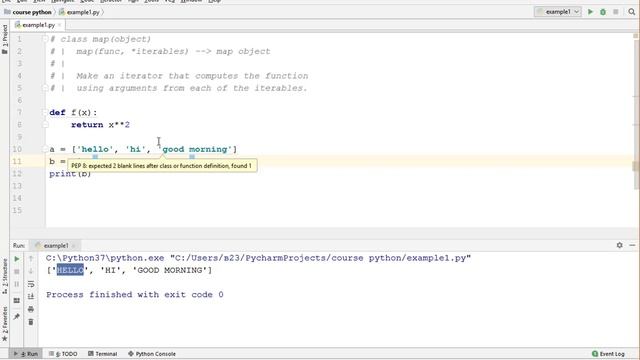Open the example1 run configuration dropdown
Image resolution: width=640 pixels, height=360 pixels.
tap(558, 12)
